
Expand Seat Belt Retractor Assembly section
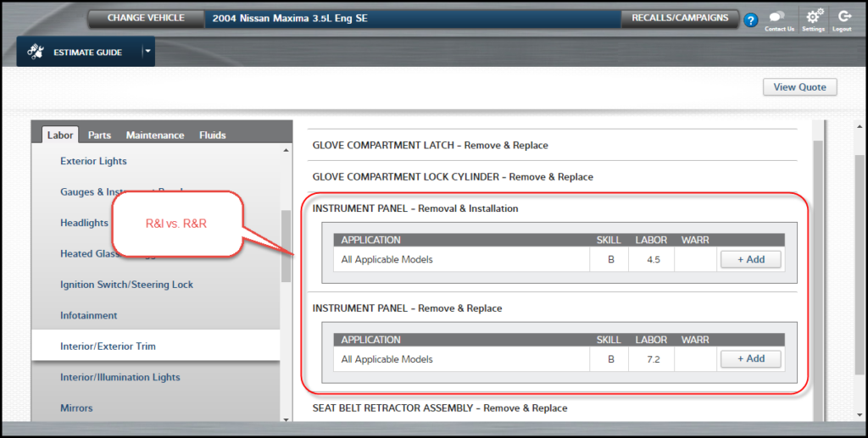439,408
